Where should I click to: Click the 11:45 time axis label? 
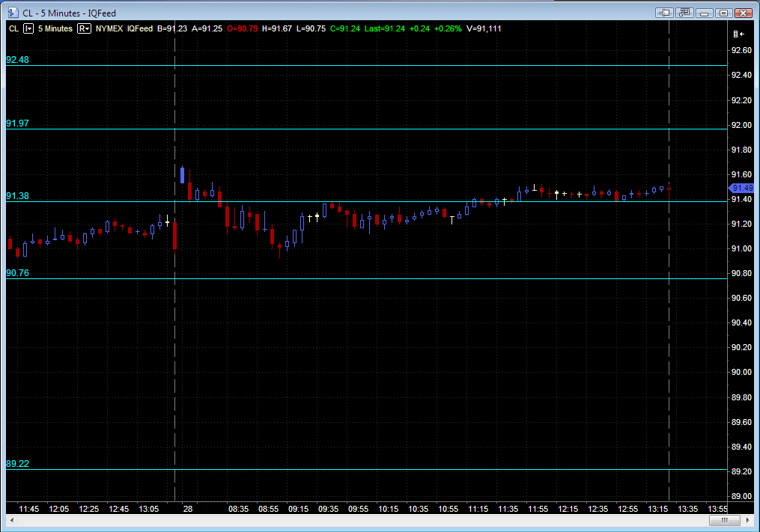28,509
